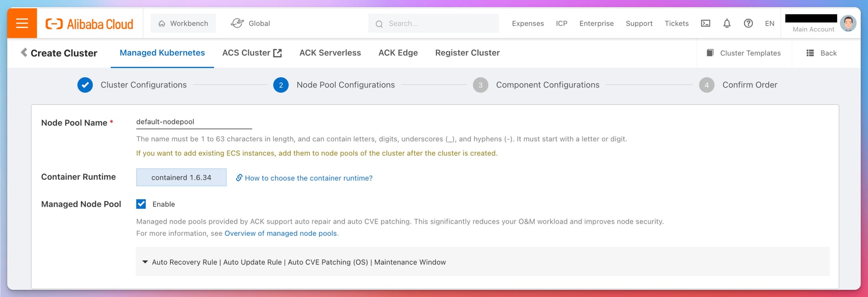The image size is (868, 297).
Task: Click the back arrow beside Create Cluster
Action: (x=24, y=52)
